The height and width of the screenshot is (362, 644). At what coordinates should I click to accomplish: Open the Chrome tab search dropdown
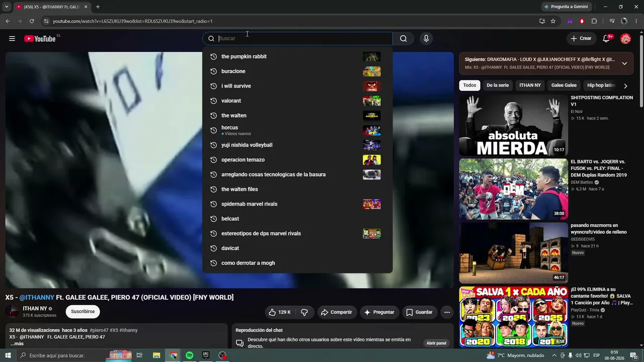pyautogui.click(x=7, y=7)
